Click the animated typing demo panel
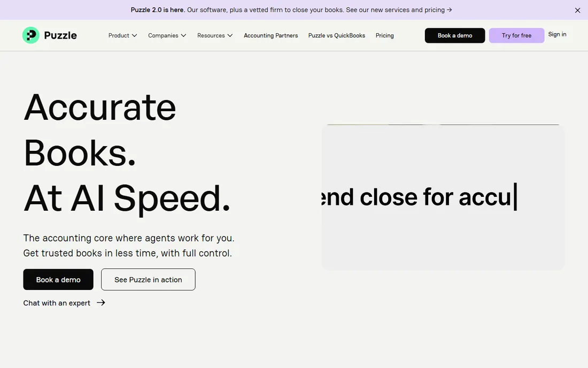The height and width of the screenshot is (368, 588). click(x=443, y=197)
